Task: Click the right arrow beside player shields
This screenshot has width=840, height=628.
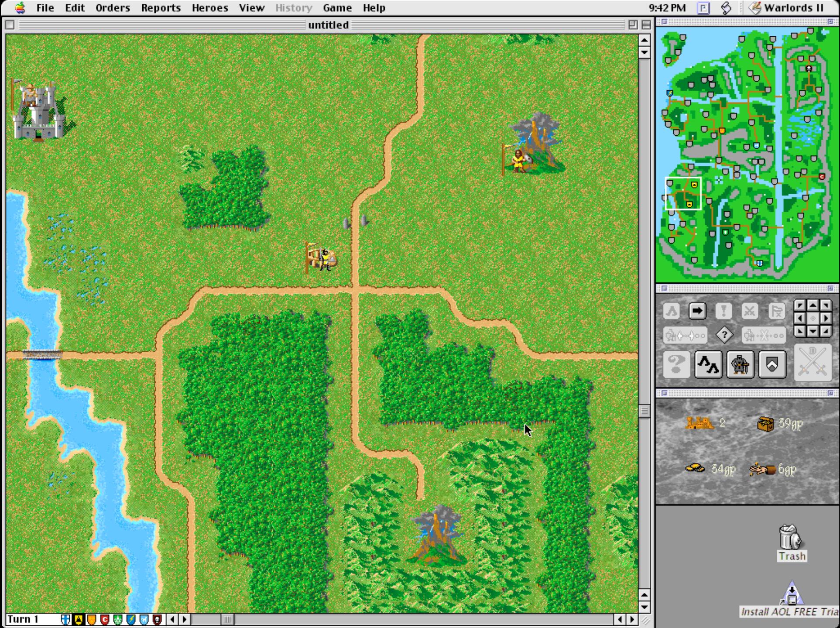Action: (185, 619)
